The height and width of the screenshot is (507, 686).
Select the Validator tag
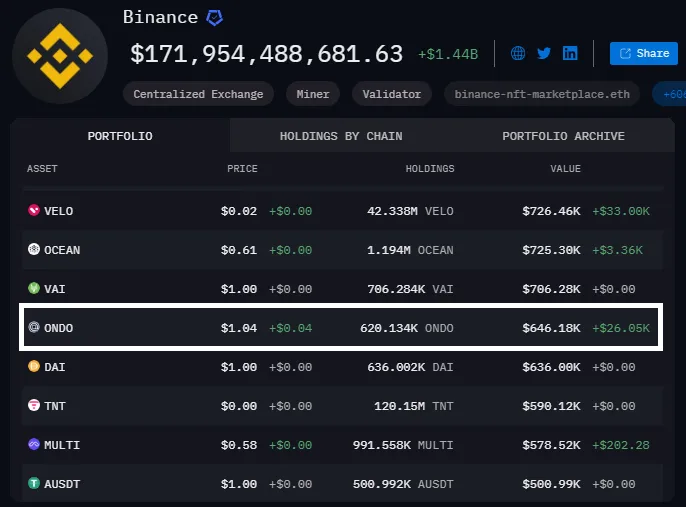tap(392, 94)
